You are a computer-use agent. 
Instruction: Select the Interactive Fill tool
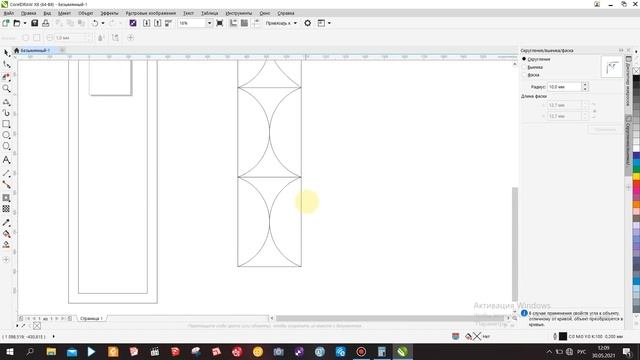[x=7, y=234]
